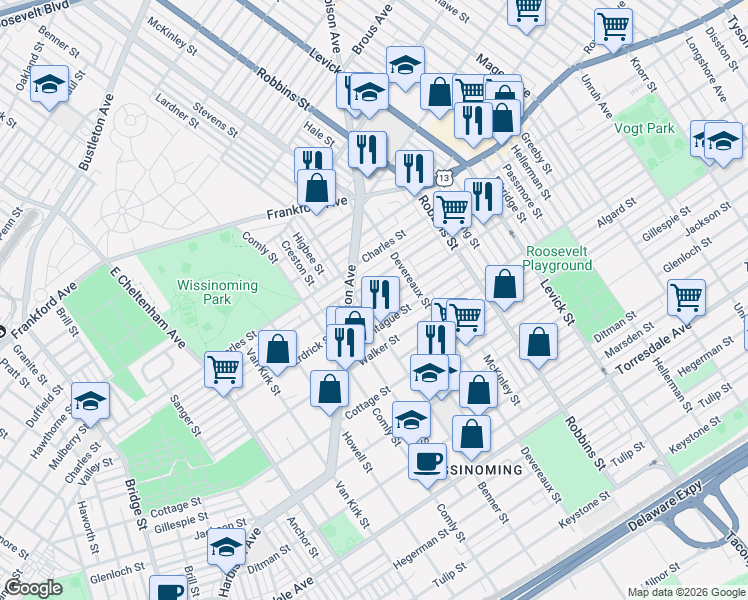
Task: Select the Roosevelt Playground label
Action: pos(557,258)
